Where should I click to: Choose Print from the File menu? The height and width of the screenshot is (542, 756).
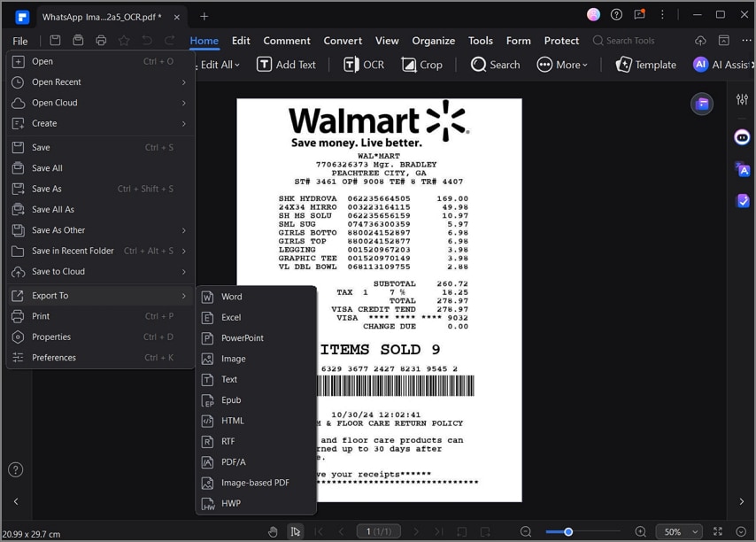pos(100,316)
